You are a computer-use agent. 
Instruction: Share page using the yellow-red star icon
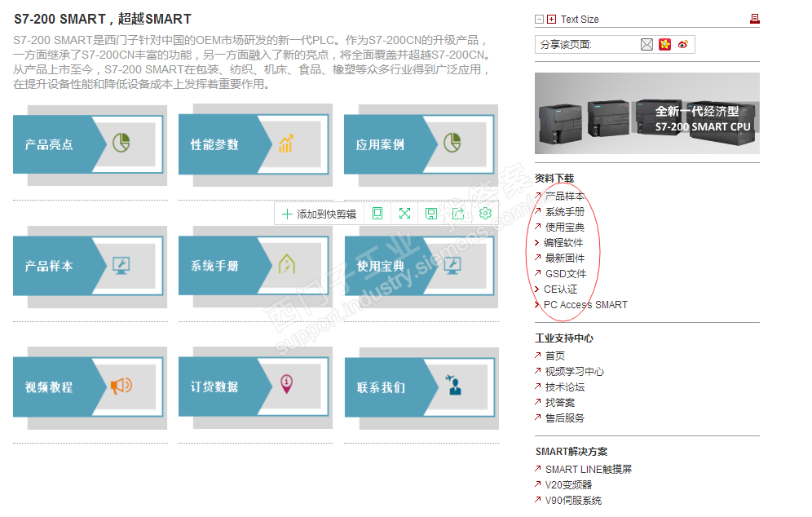[x=665, y=45]
